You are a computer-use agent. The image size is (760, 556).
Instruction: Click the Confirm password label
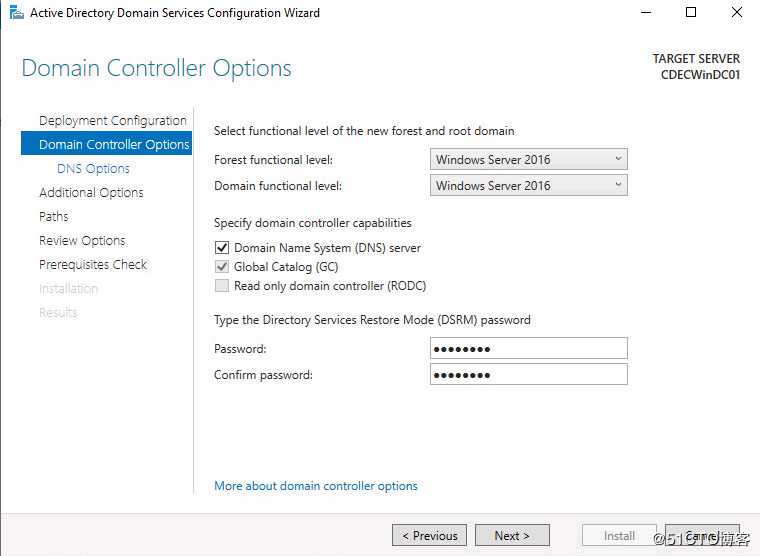coord(263,375)
